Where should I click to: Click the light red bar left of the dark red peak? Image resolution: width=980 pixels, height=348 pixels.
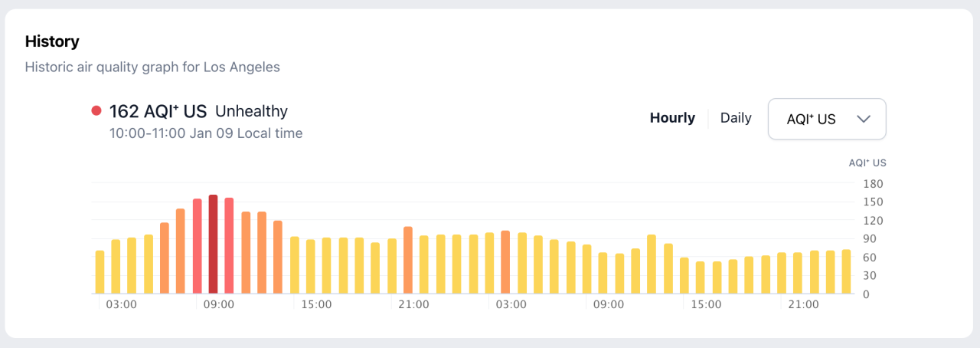(197, 245)
